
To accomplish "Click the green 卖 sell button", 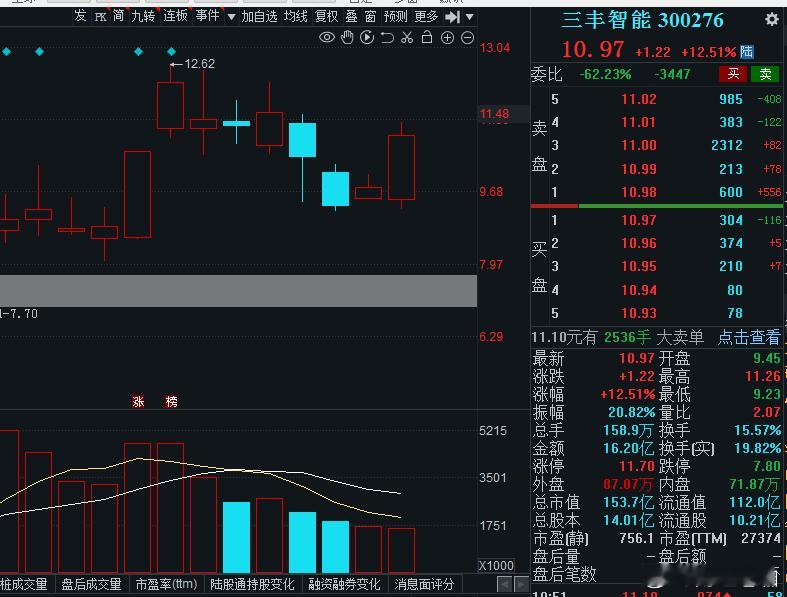I will (x=765, y=74).
